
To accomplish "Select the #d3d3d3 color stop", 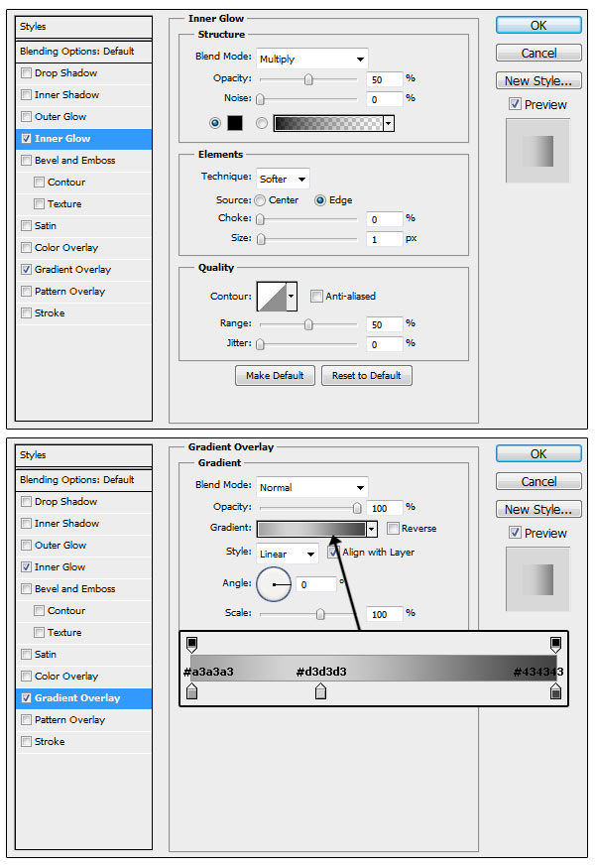I will 320,690.
